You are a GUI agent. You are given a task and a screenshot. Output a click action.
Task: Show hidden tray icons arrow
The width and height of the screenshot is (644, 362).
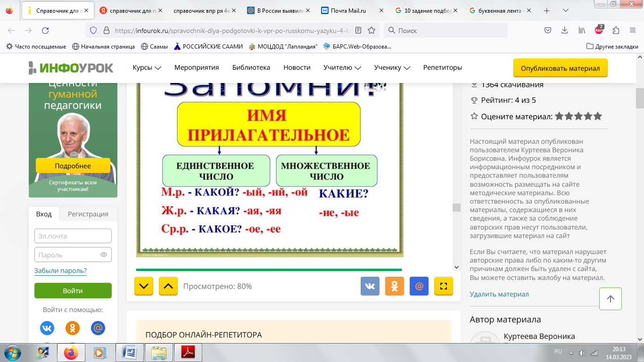pos(571,353)
